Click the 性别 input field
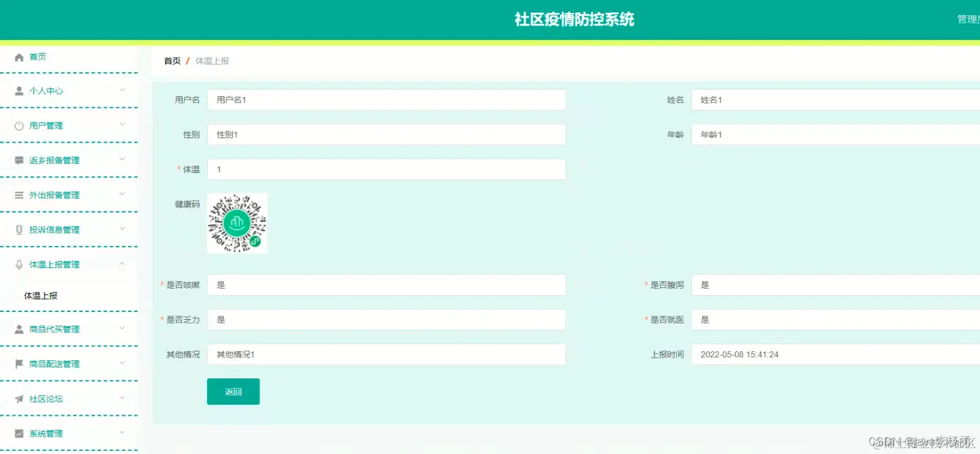980x454 pixels. click(386, 135)
